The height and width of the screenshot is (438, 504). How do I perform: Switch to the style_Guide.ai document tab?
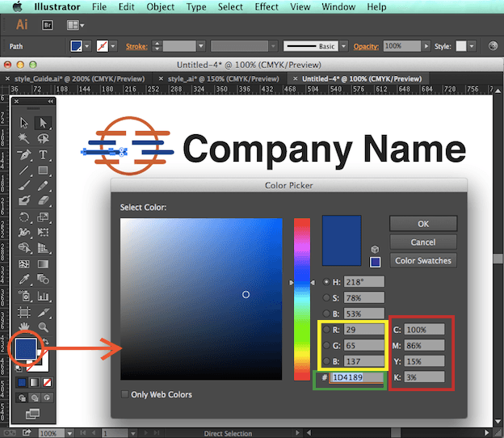click(79, 78)
